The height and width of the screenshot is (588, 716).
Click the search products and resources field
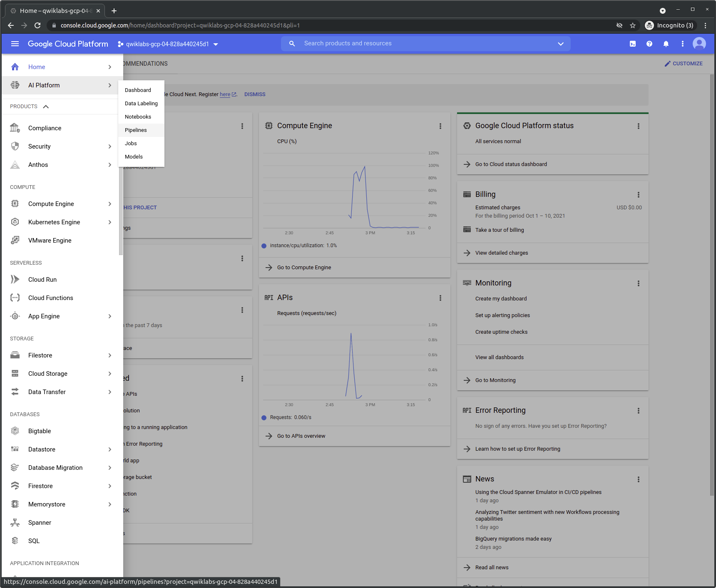[425, 43]
